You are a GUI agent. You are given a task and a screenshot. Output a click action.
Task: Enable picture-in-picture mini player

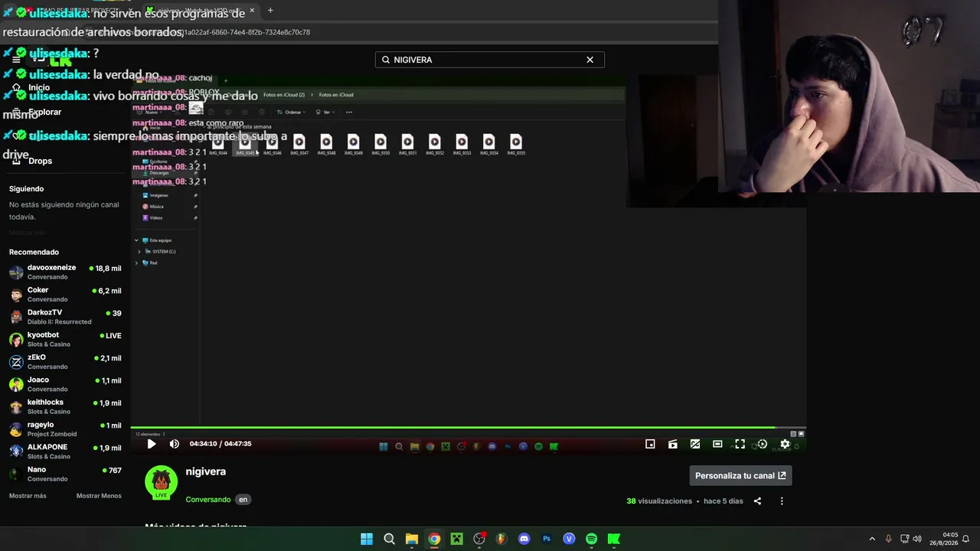coord(650,444)
